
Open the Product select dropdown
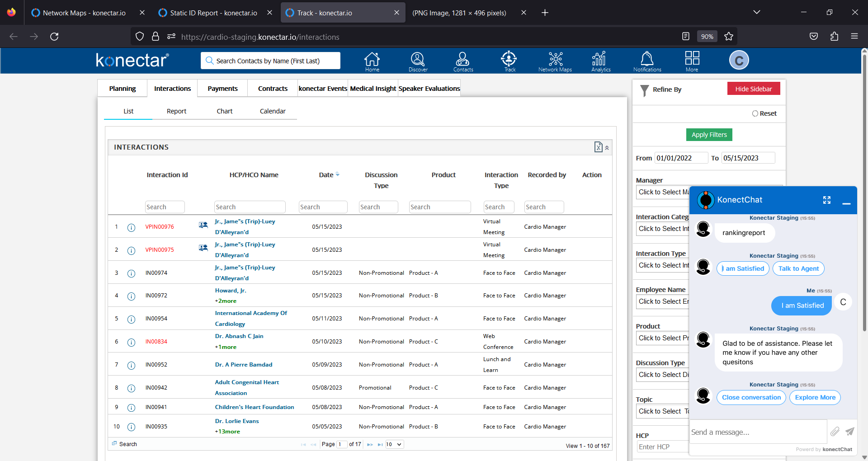663,338
